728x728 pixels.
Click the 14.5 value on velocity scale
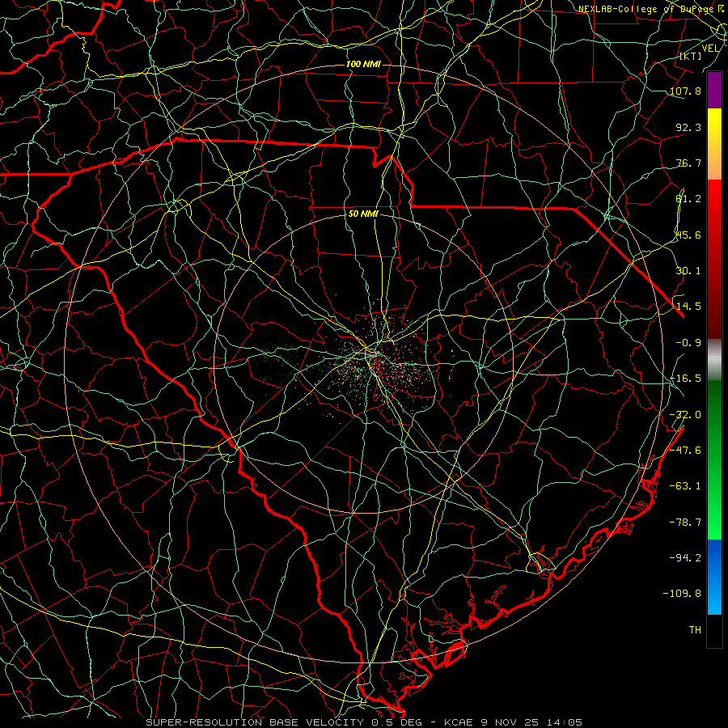688,307
